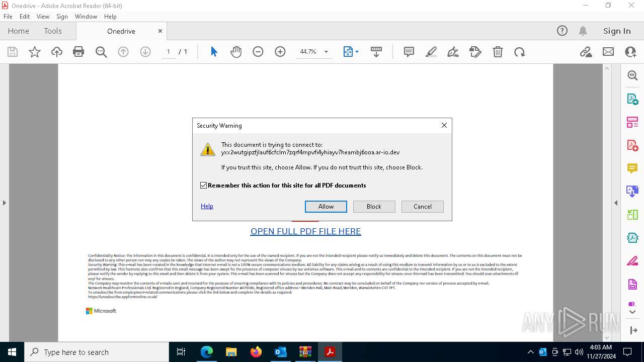Close the Security Warning dialog

click(444, 126)
